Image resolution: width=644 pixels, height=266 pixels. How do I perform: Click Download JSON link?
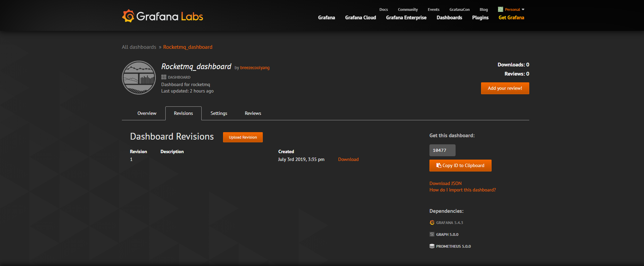[x=445, y=183]
